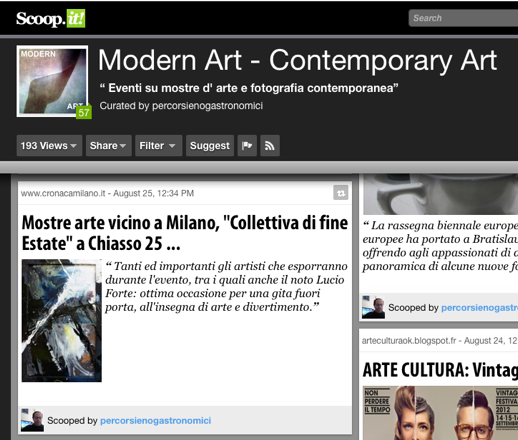Open the Vintage Festival 2012 poster image
The height and width of the screenshot is (440, 518).
440,413
